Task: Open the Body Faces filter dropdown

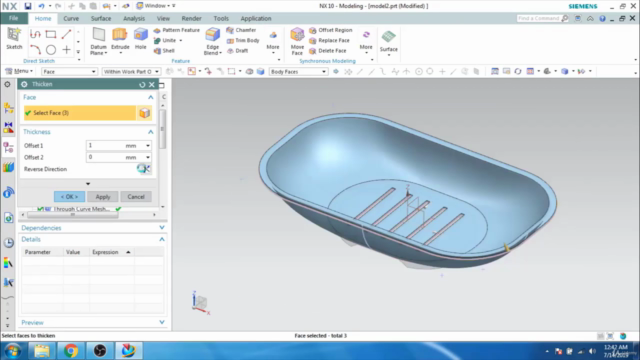Action: coord(298,71)
